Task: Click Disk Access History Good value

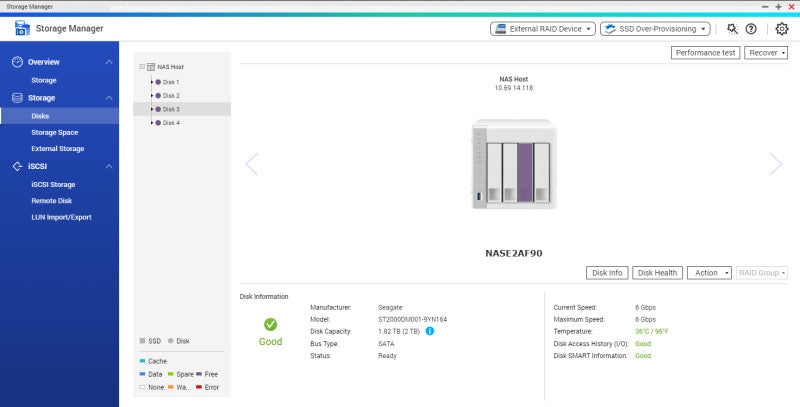Action: [x=643, y=344]
